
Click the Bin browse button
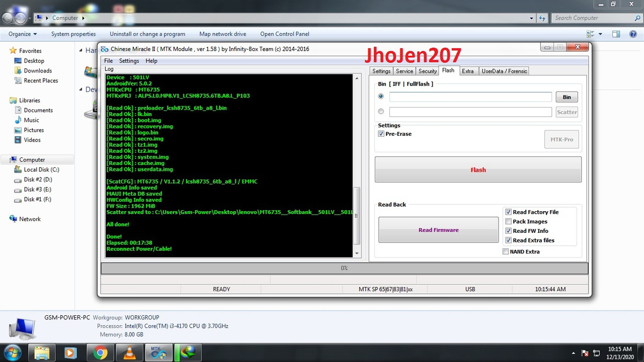[567, 97]
